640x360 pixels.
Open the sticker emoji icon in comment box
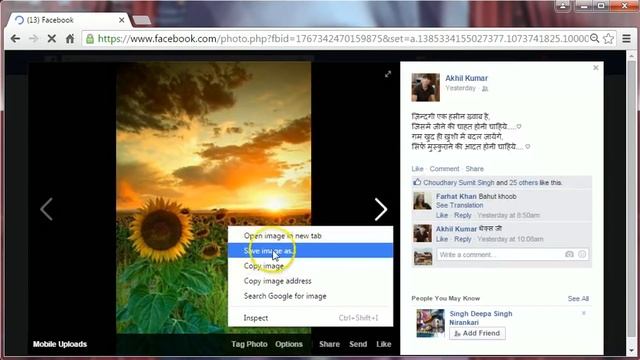pyautogui.click(x=582, y=254)
